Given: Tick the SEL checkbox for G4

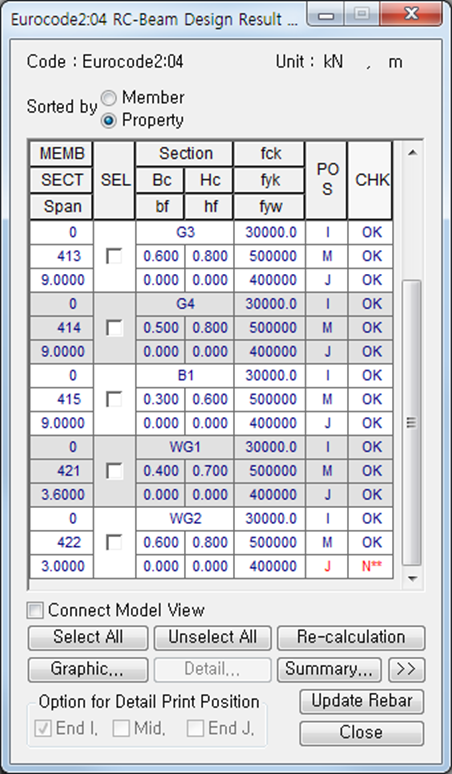Looking at the screenshot, I should (x=114, y=328).
